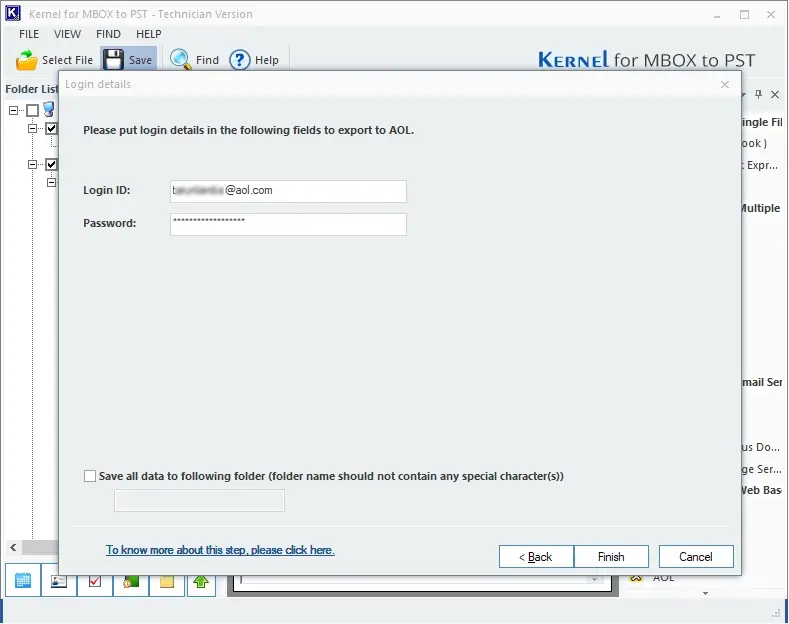789x624 pixels.
Task: Click the Cancel button
Action: (696, 557)
